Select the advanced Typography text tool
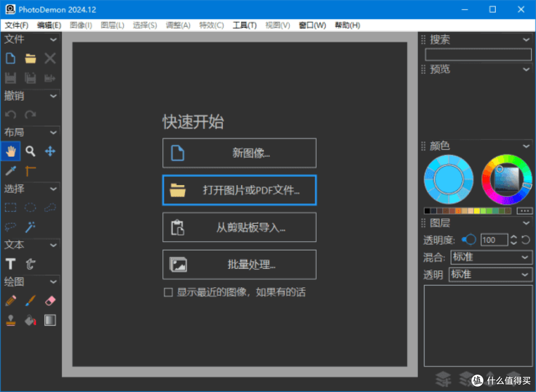Screen dimensions: 536x392 [30, 264]
